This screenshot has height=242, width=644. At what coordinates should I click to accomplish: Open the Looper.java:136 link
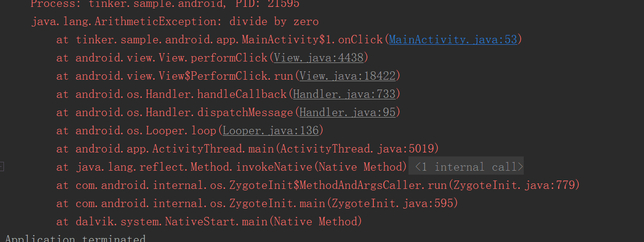271,131
